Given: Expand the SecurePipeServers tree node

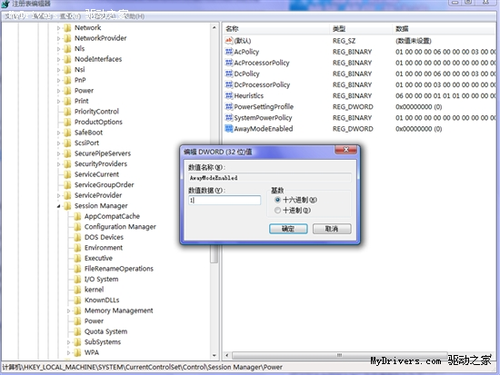Looking at the screenshot, I should (x=59, y=154).
